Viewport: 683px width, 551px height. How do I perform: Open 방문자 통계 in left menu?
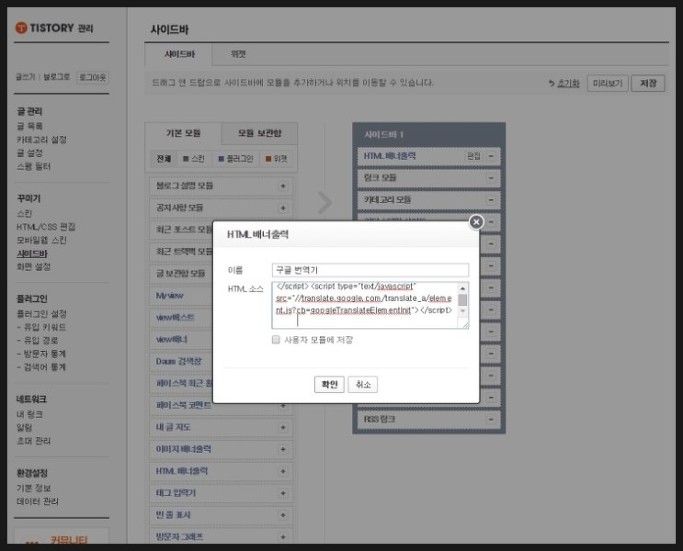(44, 354)
